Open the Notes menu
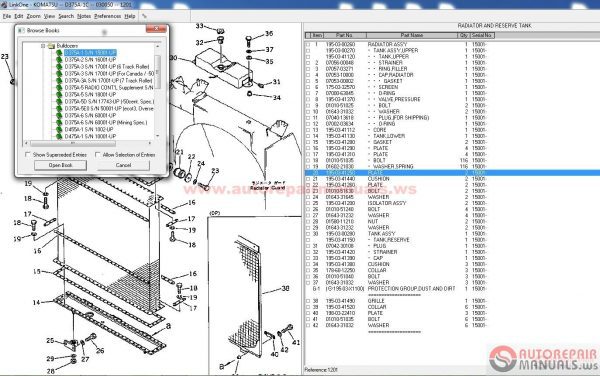The image size is (600, 376). coord(84,16)
